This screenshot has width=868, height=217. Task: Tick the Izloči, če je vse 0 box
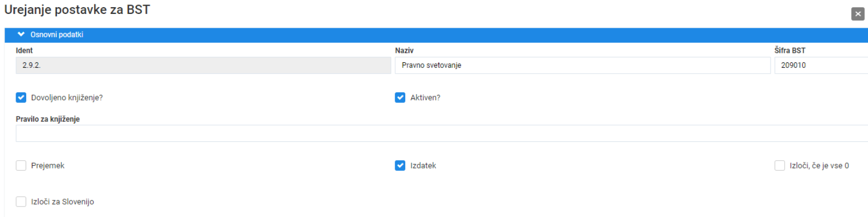point(779,165)
